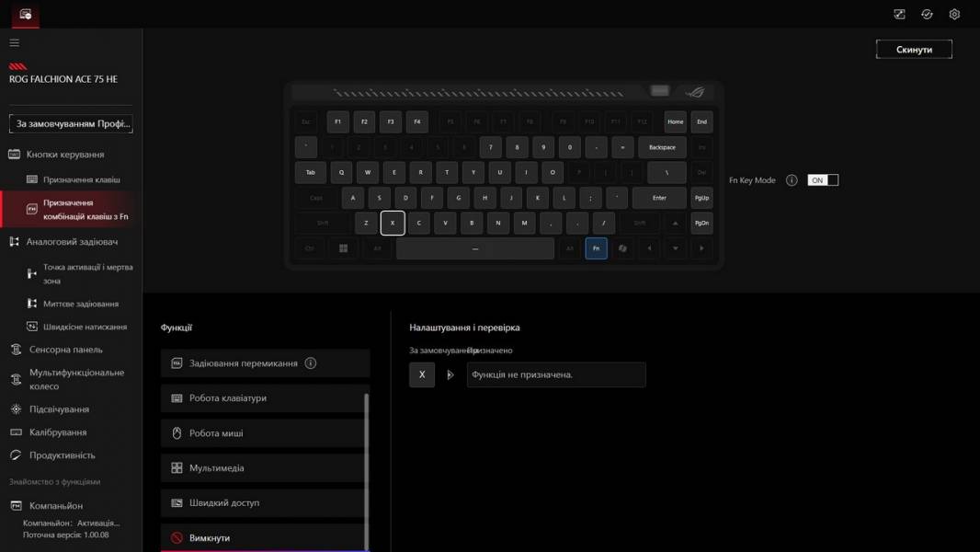Select the Мультимедіа function category
Image resolution: width=980 pixels, height=552 pixels.
(265, 468)
